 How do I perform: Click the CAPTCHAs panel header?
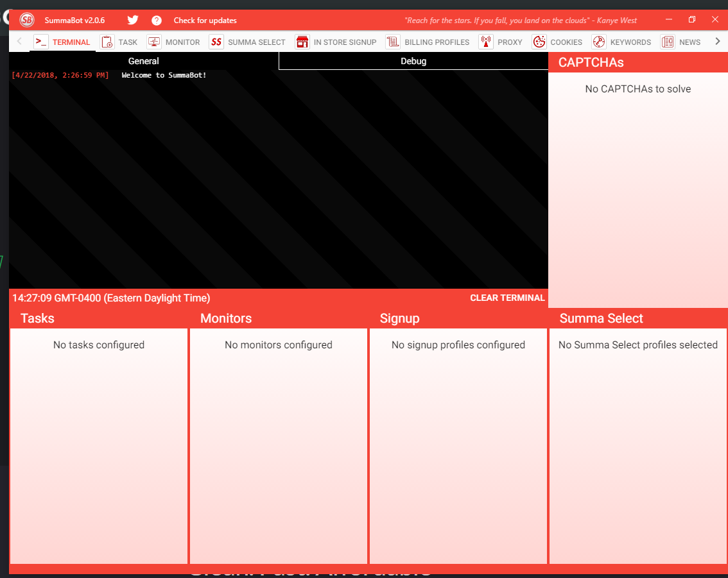pos(638,62)
